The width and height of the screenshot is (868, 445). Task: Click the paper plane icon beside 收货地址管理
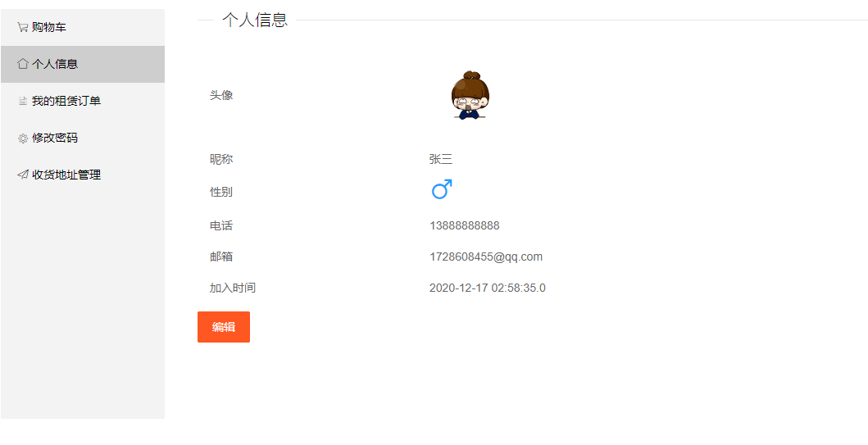click(x=23, y=175)
